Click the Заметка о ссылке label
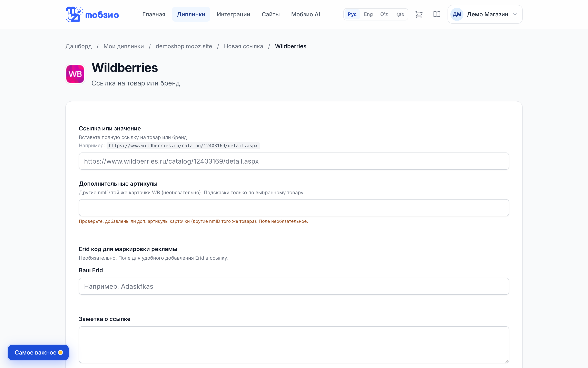The image size is (588, 368). pyautogui.click(x=105, y=319)
